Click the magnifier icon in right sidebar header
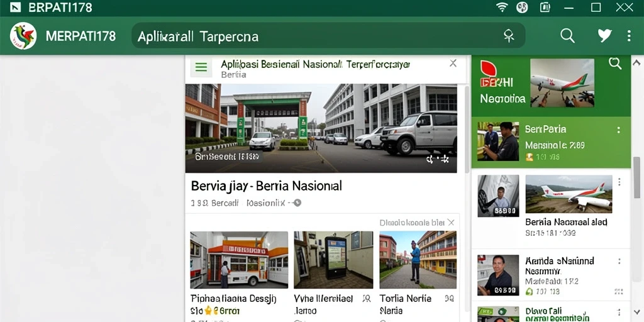Viewport: 644px width, 322px height. [615, 64]
